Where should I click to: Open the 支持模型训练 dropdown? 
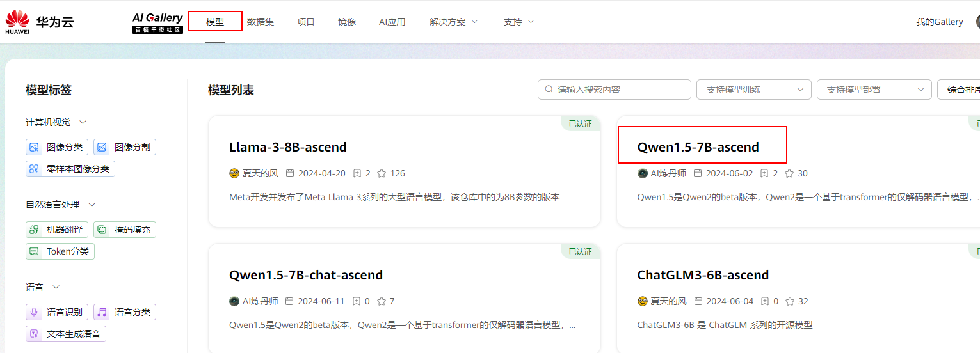754,90
